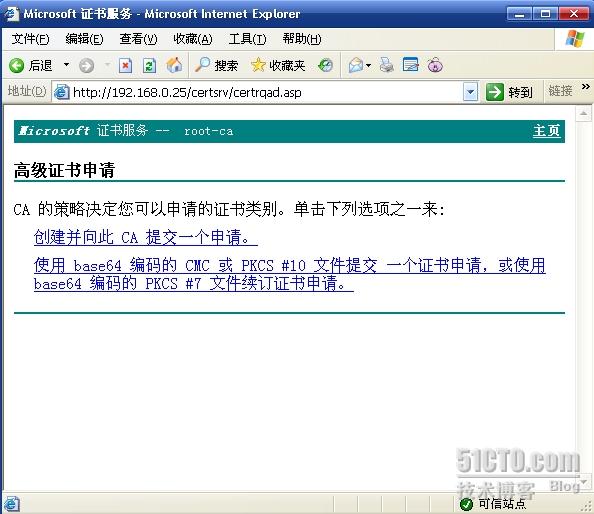
Task: Click the purple Messenger icon
Action: click(x=435, y=65)
